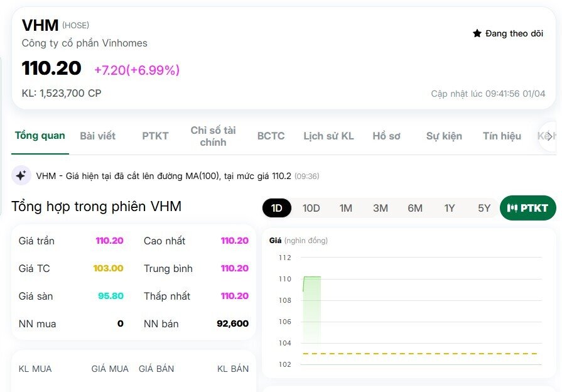Viewport: 562px width, 392px height.
Task: Open the green PTKT analysis button
Action: [x=527, y=207]
